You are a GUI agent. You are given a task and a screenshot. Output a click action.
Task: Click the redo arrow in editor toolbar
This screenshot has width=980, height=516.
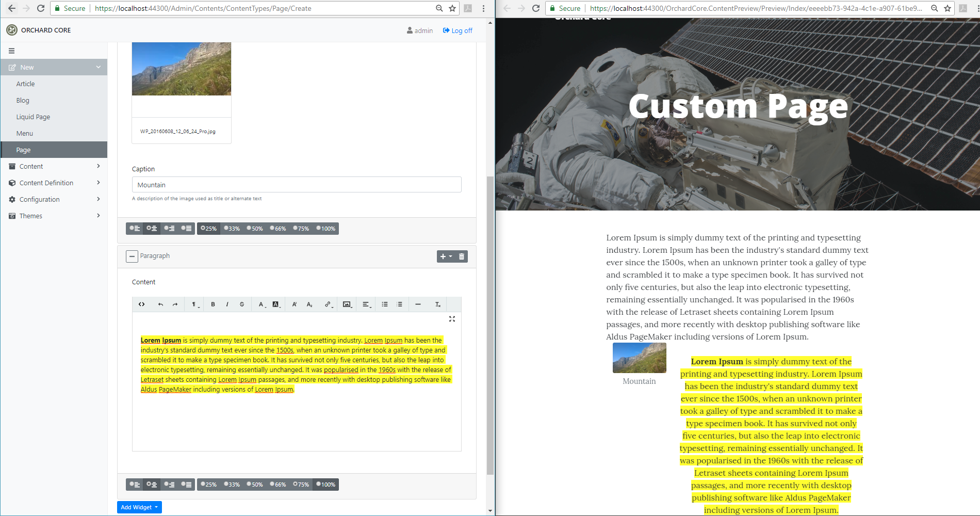(175, 304)
